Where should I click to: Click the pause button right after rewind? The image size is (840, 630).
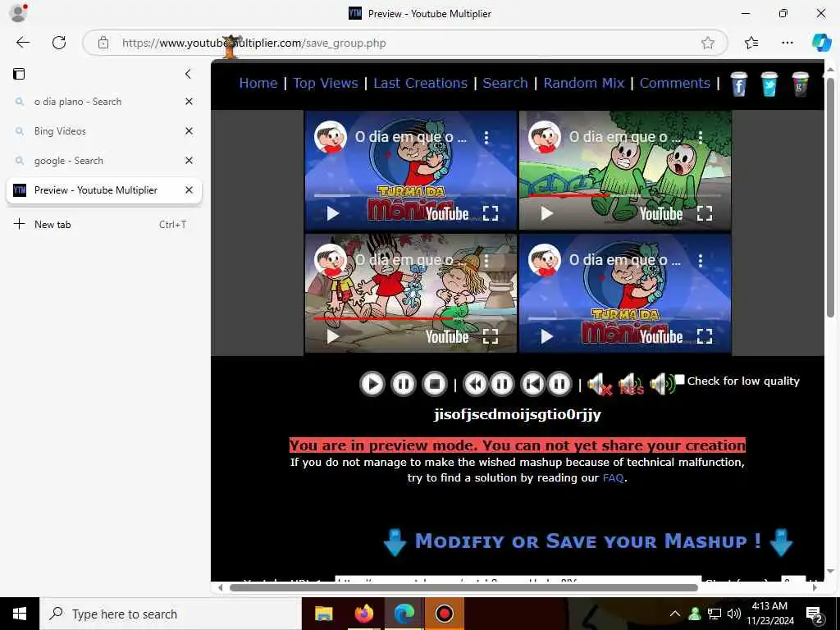(502, 384)
